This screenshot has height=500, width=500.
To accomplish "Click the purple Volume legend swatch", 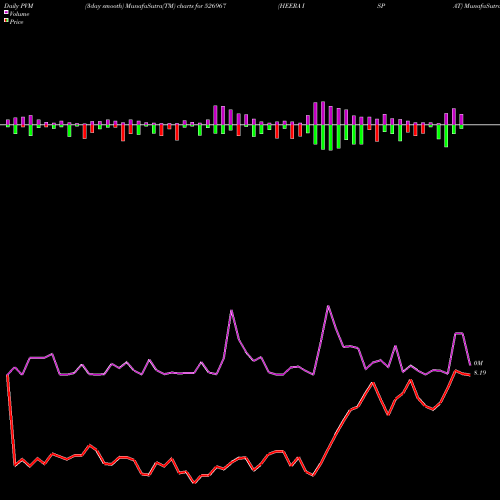I will coord(6,12).
